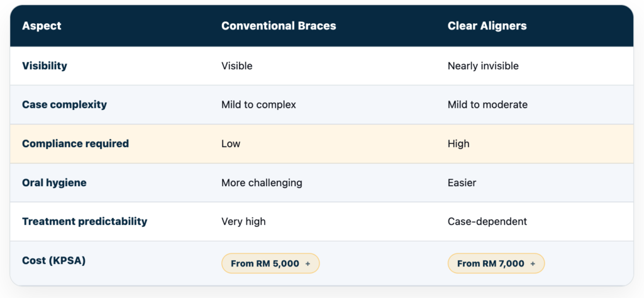Click the "Mild to moderate" cell
Screen dimensions: 644x298
pos(487,104)
